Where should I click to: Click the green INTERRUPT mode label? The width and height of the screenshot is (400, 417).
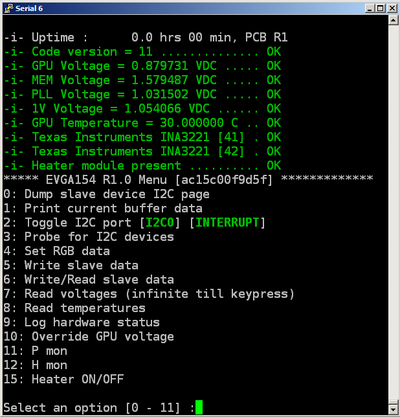(227, 222)
